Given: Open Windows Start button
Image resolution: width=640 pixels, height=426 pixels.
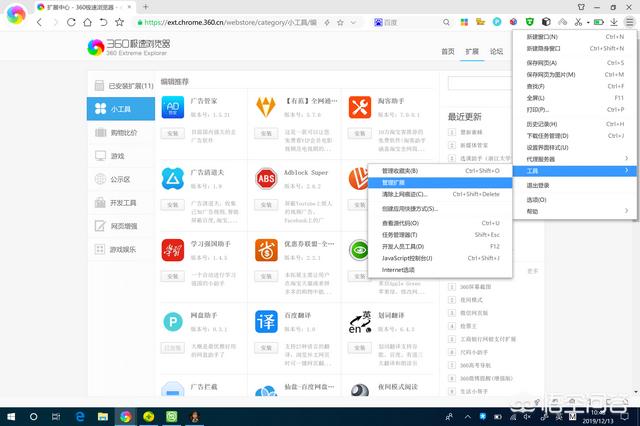Looking at the screenshot, I should click(x=11, y=417).
